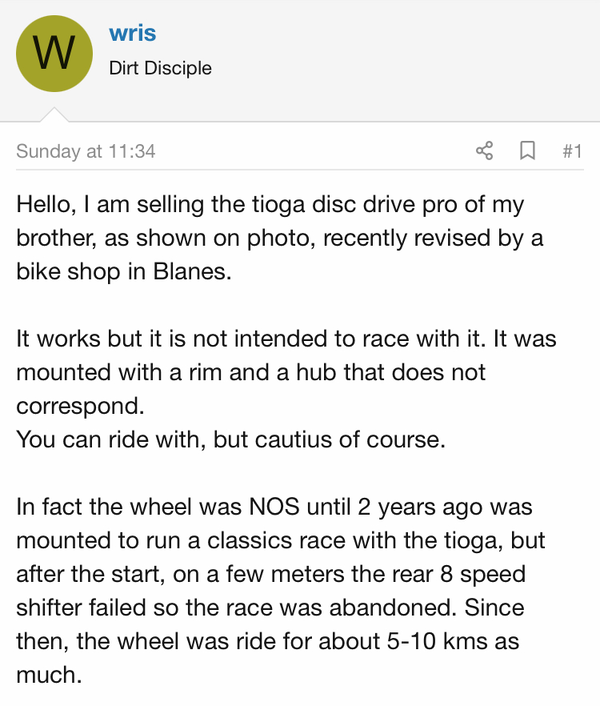
Task: Open the olive W avatar of wris
Action: pyautogui.click(x=54, y=54)
